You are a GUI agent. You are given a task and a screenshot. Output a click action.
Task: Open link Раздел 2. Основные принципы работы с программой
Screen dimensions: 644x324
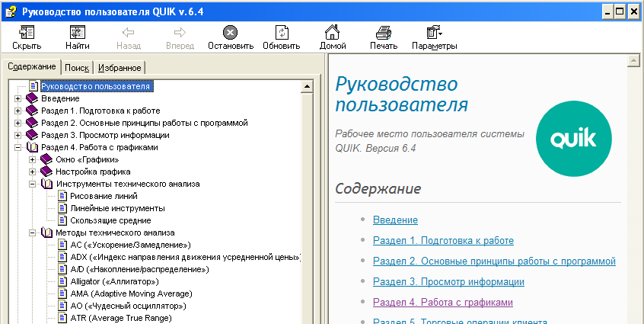pyautogui.click(x=494, y=261)
